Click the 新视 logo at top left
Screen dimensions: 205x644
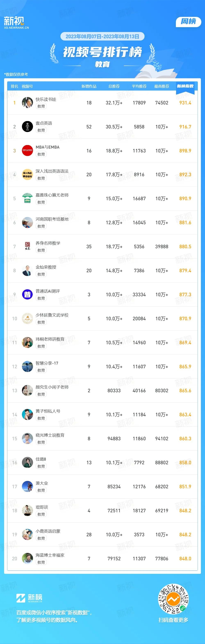coord(16,23)
